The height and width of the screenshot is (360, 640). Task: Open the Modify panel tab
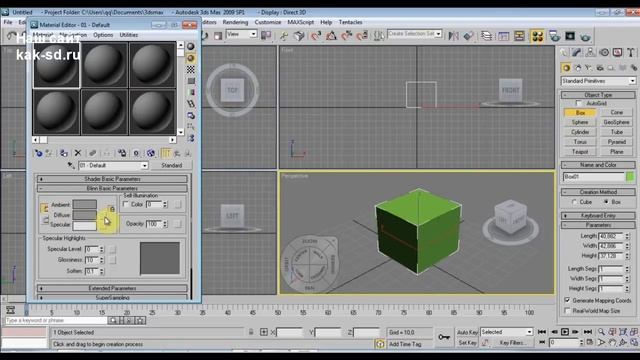pos(576,52)
